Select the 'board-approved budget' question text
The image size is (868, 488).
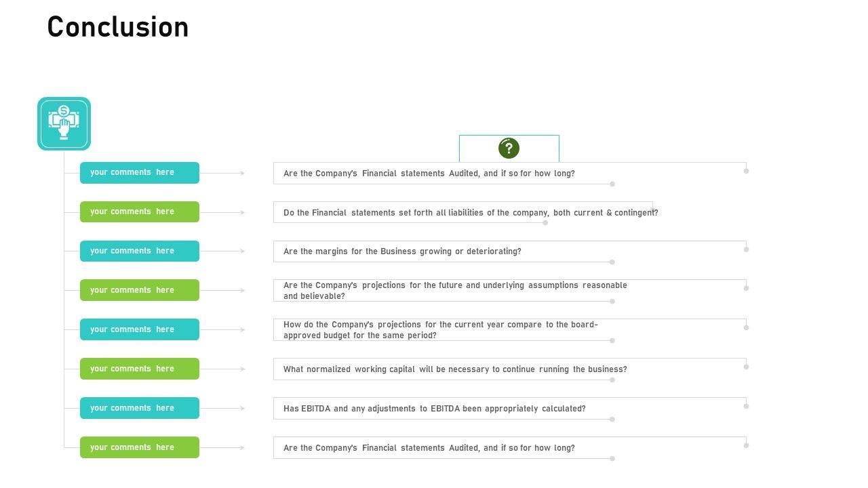(x=441, y=330)
